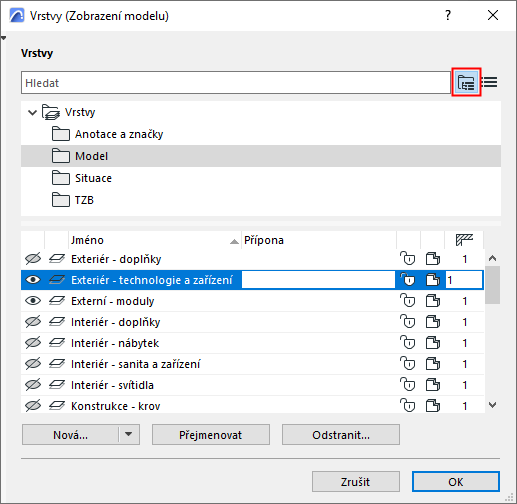The image size is (517, 504).
Task: Toggle 3D mode icon for Konstrukce - krov
Action: point(433,406)
